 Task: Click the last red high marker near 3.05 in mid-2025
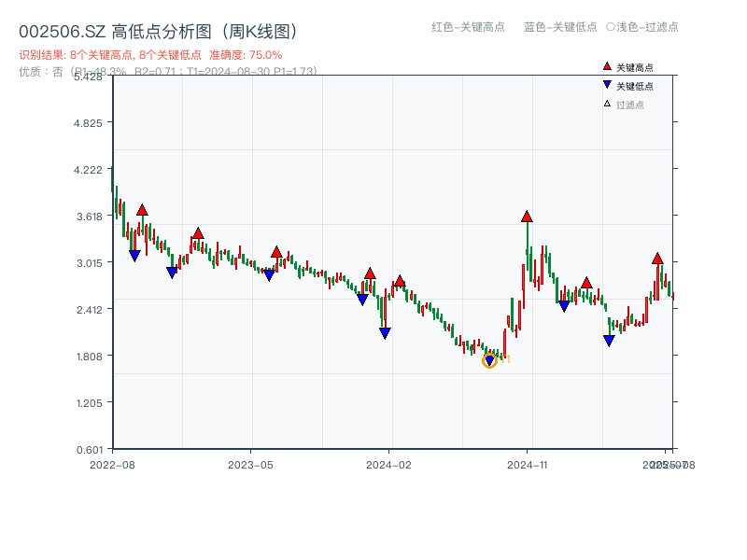click(x=657, y=259)
